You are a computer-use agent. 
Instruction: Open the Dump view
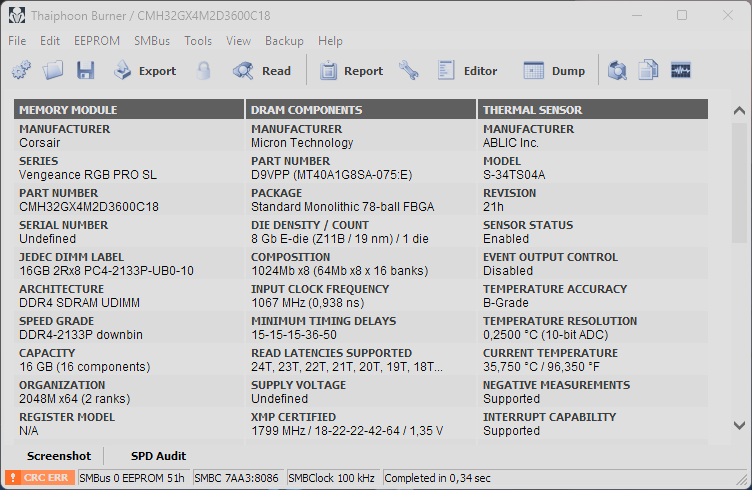click(554, 71)
